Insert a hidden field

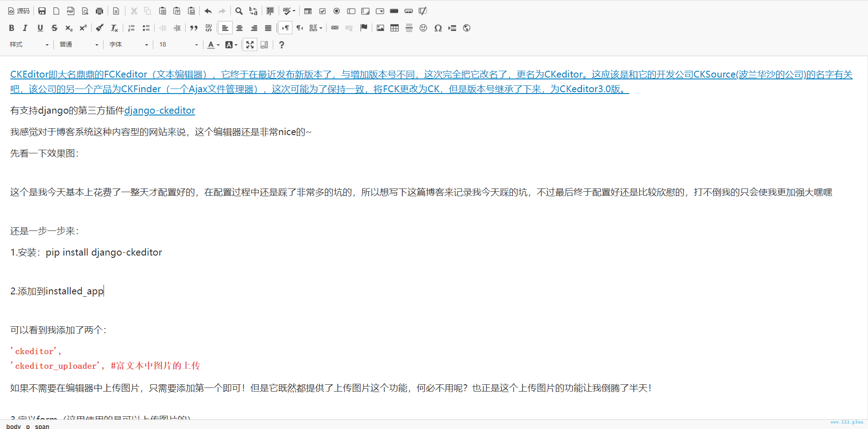click(423, 11)
